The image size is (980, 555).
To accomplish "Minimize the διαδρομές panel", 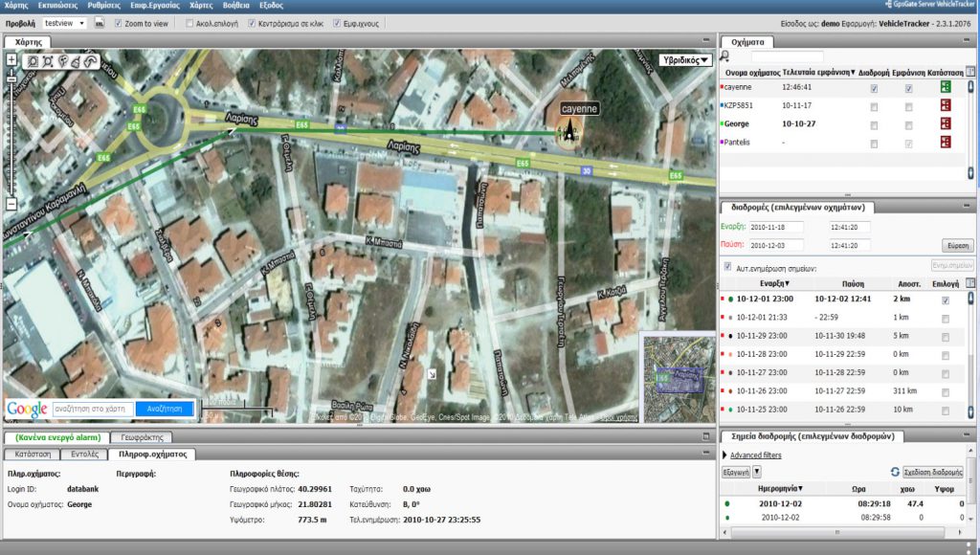I will [967, 206].
